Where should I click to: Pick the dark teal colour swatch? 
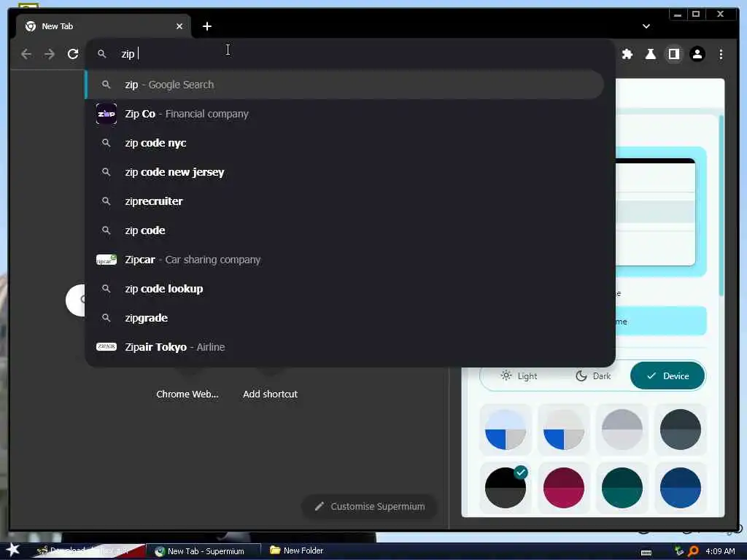622,488
